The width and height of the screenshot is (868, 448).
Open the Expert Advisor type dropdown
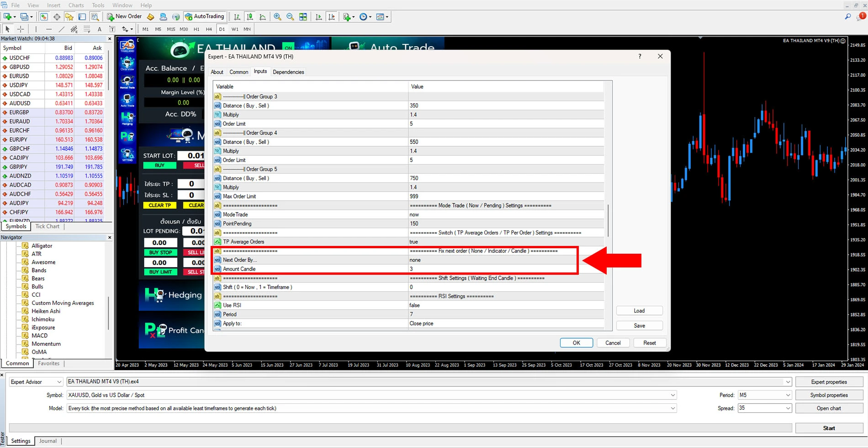[36, 382]
